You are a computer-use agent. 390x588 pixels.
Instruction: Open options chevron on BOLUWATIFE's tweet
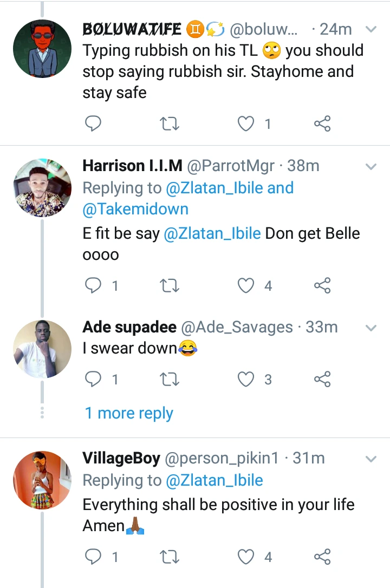371,29
